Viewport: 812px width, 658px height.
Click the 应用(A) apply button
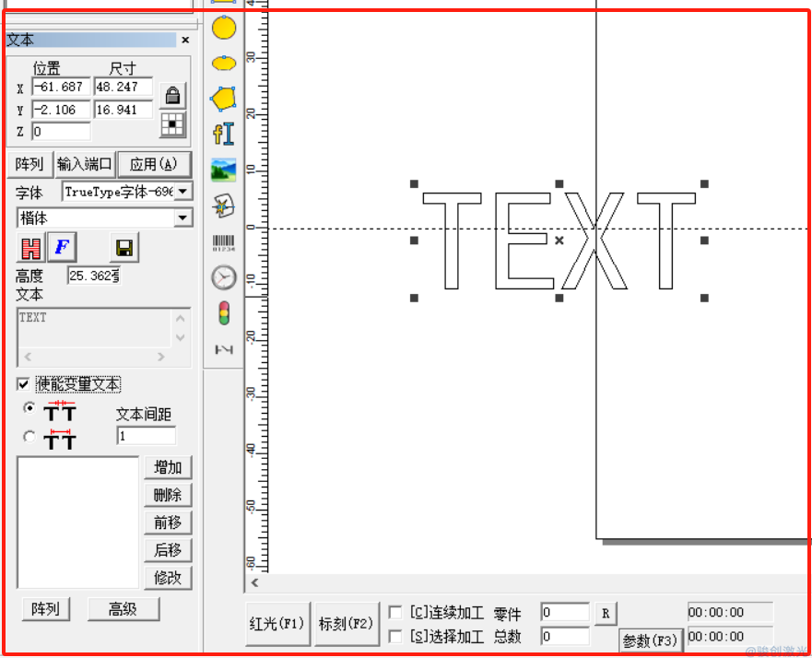pos(154,165)
